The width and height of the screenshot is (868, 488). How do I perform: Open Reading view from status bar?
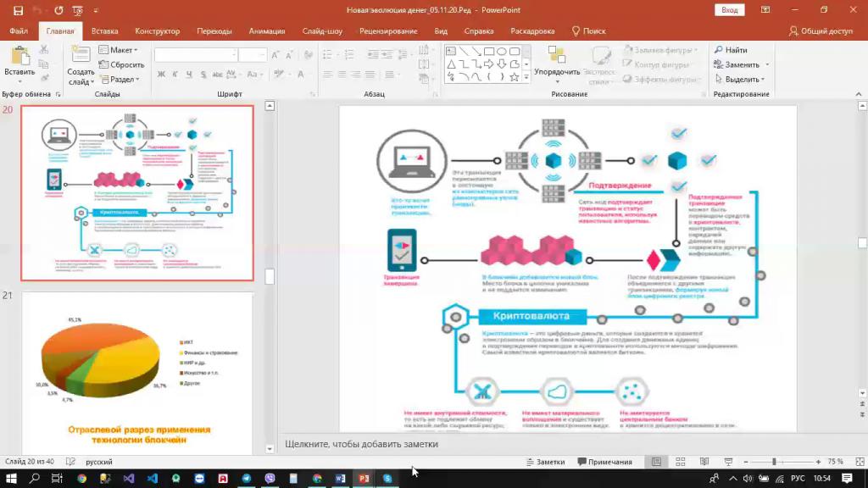704,462
